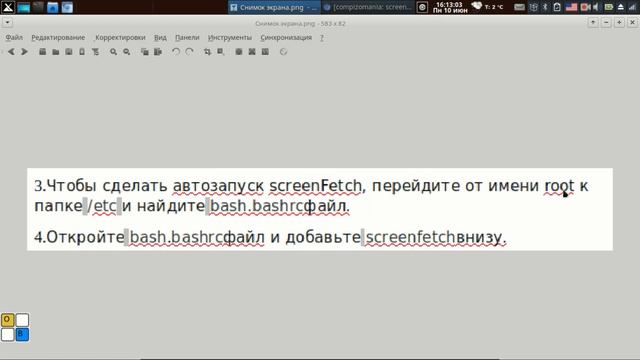Go to the next image with the right arrow
640x360 pixels.
(x=24, y=52)
